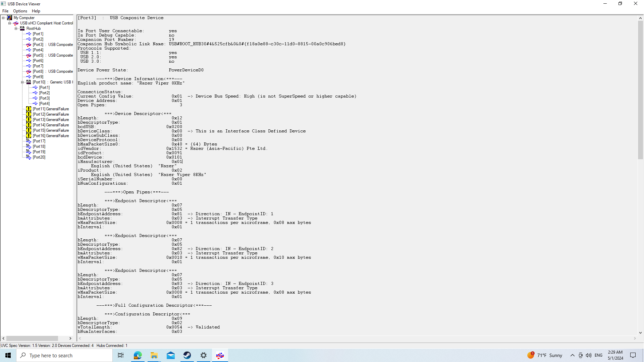
Task: Click the SuperSpeed USB icon beside Port20
Action: point(29,157)
